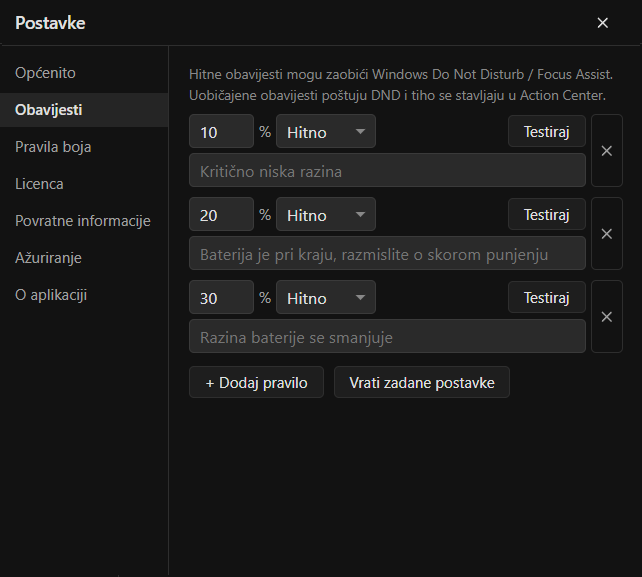Screen dimensions: 642x577
Task: Select the Obavijesti section
Action: point(84,110)
